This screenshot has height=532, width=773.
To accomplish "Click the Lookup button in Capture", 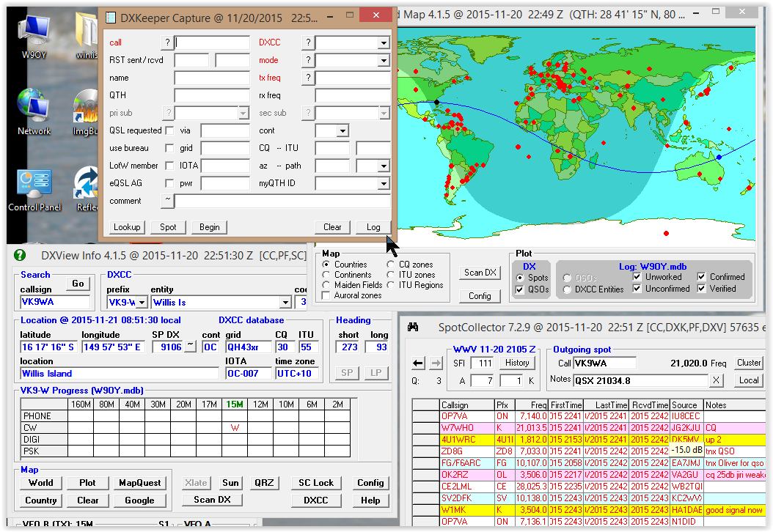I will click(127, 227).
